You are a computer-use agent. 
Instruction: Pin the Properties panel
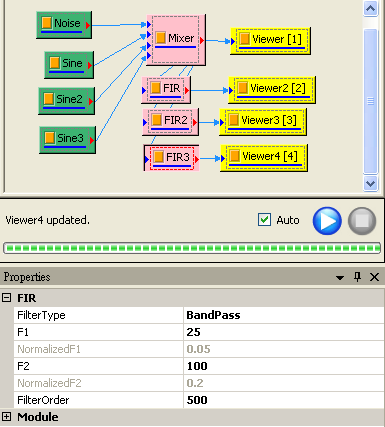pyautogui.click(x=357, y=277)
